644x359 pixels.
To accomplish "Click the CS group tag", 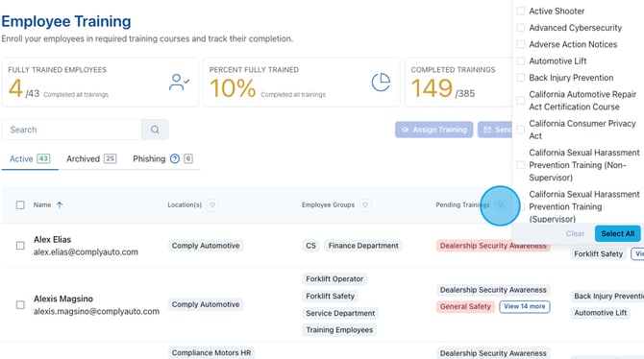I will (310, 246).
